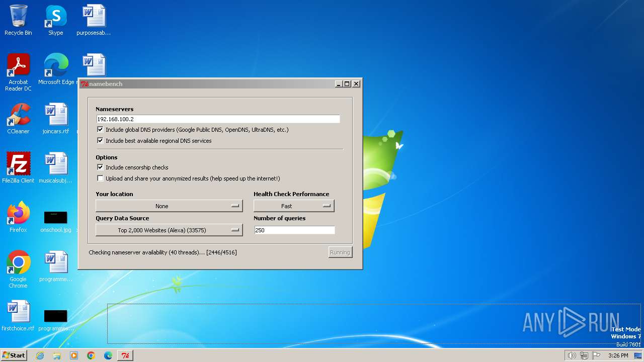Open File Explorer from taskbar
This screenshot has height=362, width=644.
coord(57,355)
